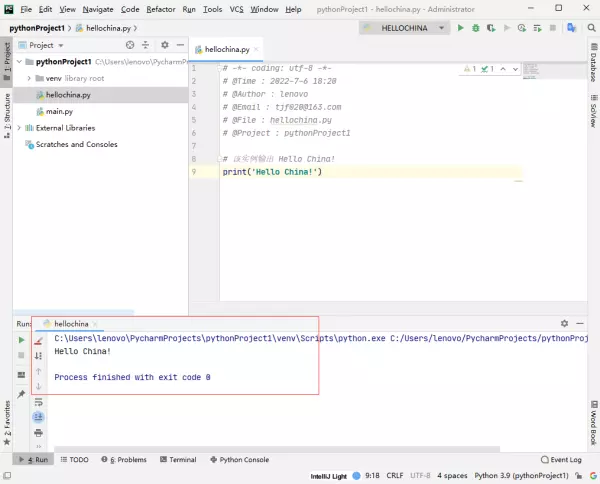Toggle the Run tool window button
Screen dimensions: 600x484
click(x=34, y=460)
